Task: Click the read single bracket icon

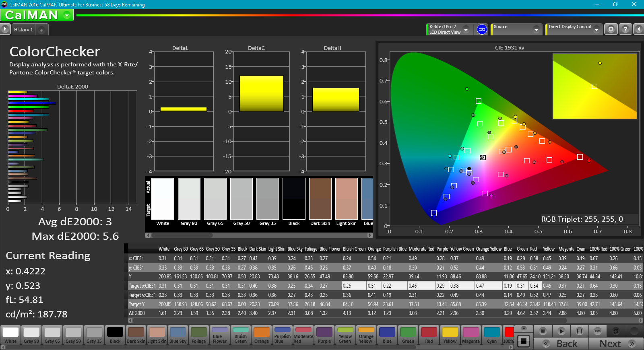Action: click(x=580, y=331)
